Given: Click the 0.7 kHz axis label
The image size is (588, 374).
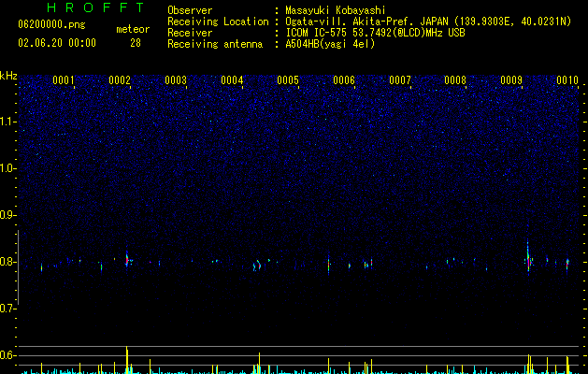Looking at the screenshot, I should click(8, 309).
